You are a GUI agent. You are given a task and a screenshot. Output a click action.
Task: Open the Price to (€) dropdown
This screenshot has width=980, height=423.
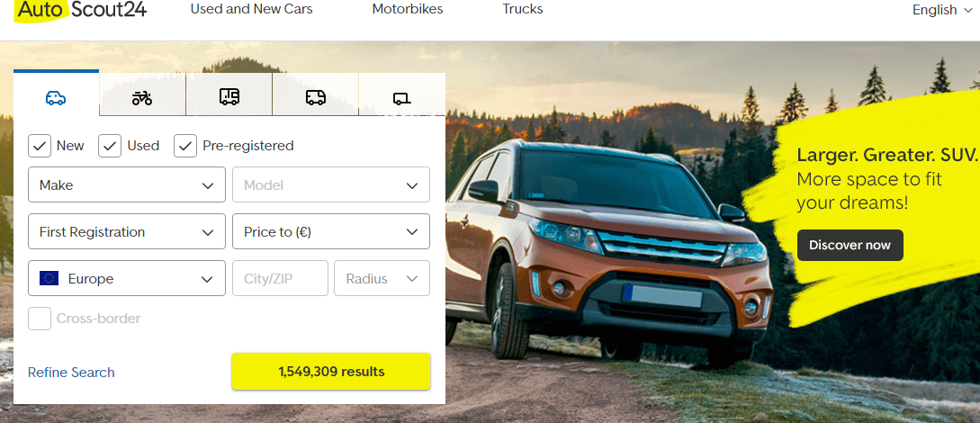pos(330,232)
